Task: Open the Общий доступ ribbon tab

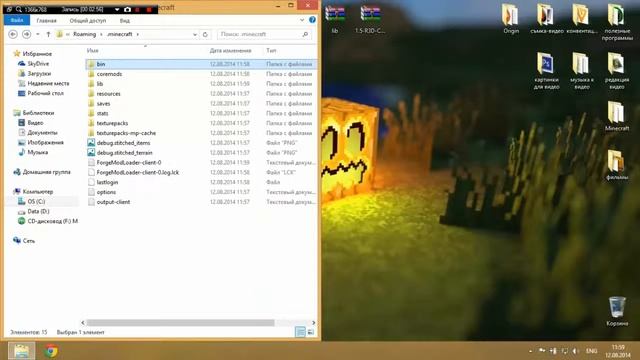Action: point(88,20)
